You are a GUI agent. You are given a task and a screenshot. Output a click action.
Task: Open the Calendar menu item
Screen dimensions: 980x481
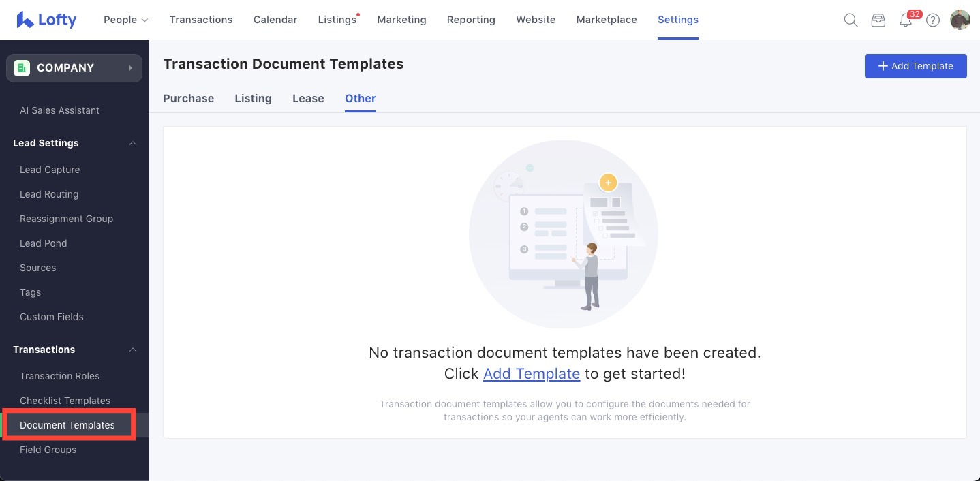pos(275,20)
